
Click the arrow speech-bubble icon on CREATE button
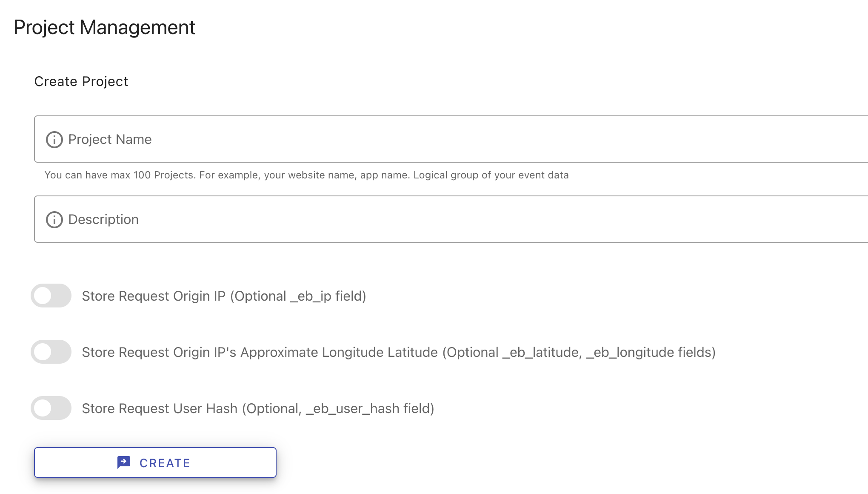click(124, 462)
